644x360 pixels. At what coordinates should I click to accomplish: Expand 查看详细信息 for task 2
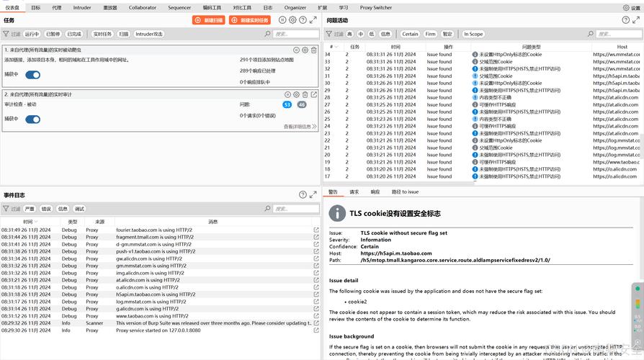click(x=299, y=127)
